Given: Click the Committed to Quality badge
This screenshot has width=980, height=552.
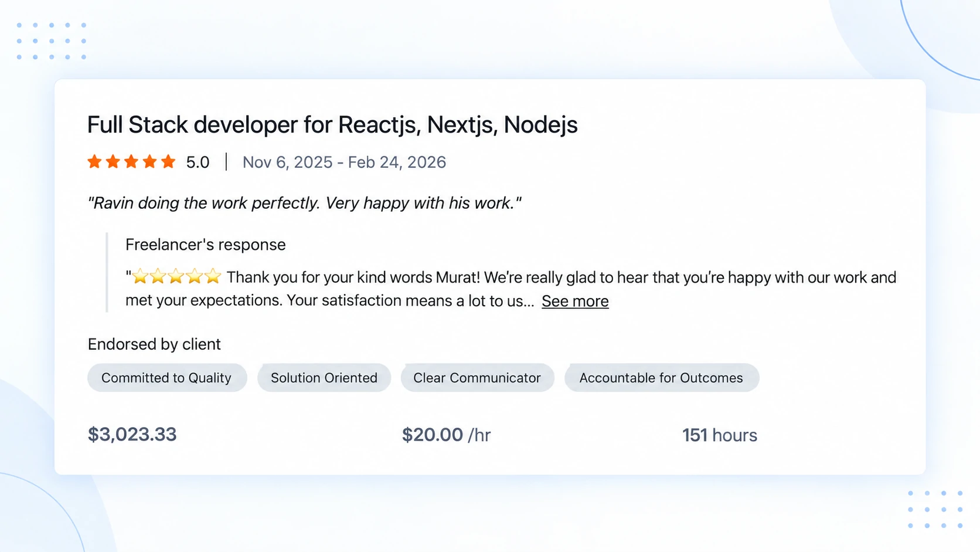Looking at the screenshot, I should coord(167,378).
